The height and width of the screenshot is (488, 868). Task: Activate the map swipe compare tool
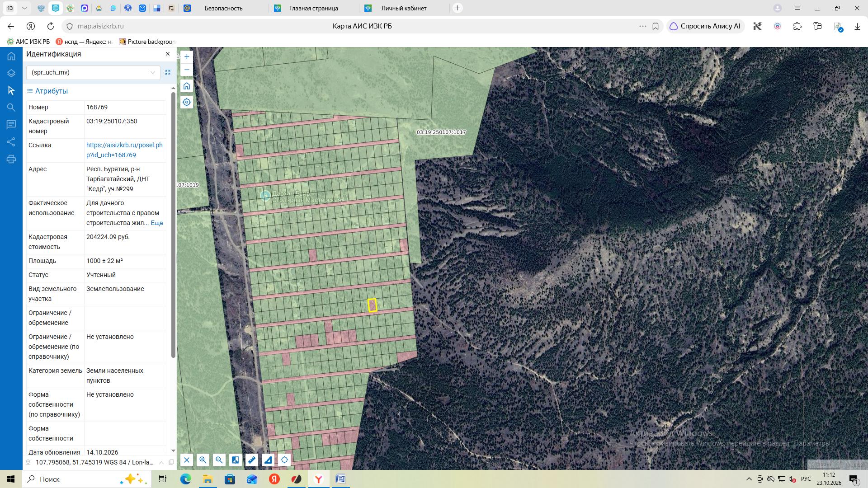tap(236, 460)
